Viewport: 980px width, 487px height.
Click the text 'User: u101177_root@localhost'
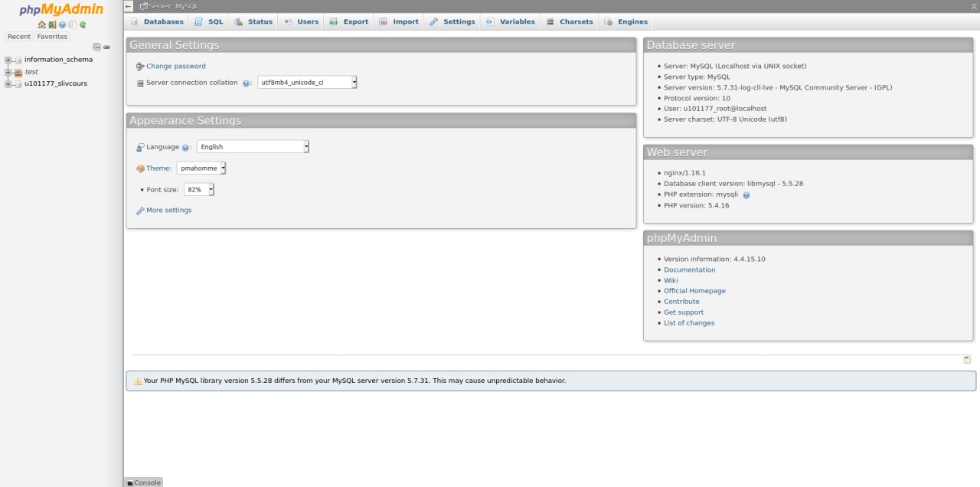(x=715, y=109)
